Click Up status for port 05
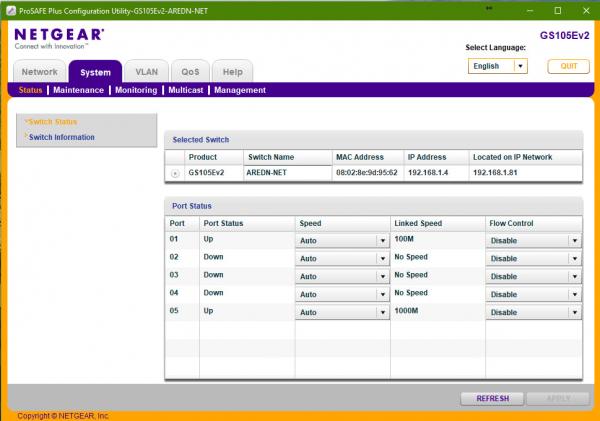The height and width of the screenshot is (421, 600). pos(208,311)
